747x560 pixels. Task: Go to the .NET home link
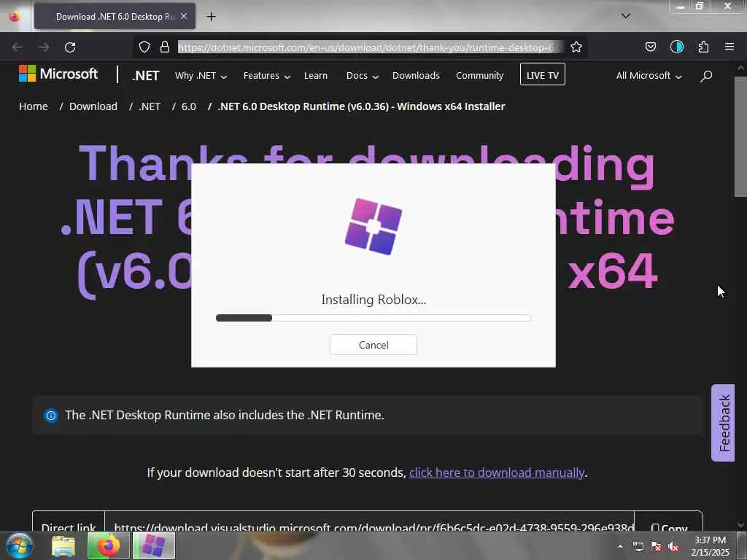point(145,76)
